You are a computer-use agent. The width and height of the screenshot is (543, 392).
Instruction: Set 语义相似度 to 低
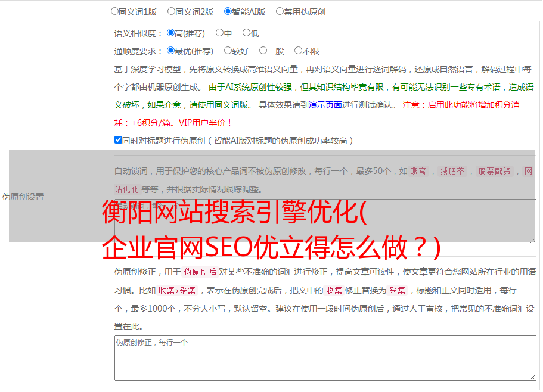246,33
